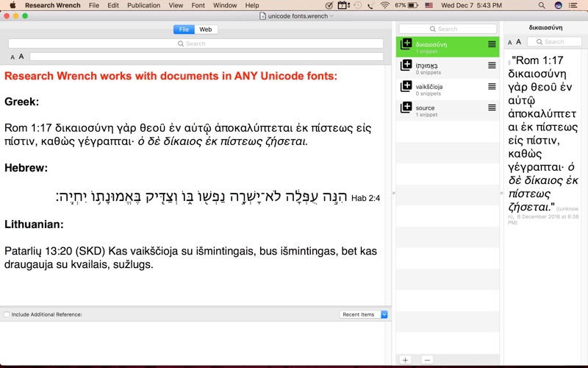Expand title dropdown arrow by unicode fonts.wrench

click(331, 16)
